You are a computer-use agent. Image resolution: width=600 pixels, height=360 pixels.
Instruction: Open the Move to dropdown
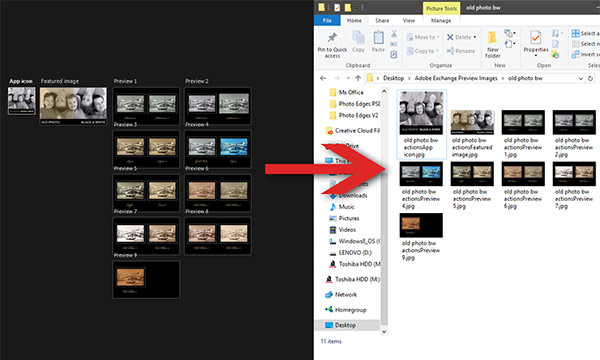click(423, 37)
